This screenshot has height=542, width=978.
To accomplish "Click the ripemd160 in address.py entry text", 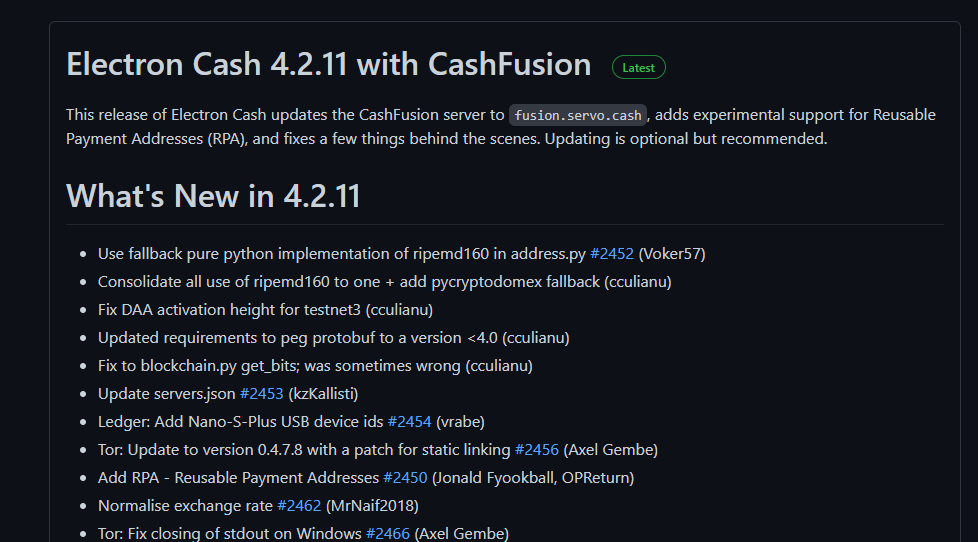I will click(x=342, y=254).
